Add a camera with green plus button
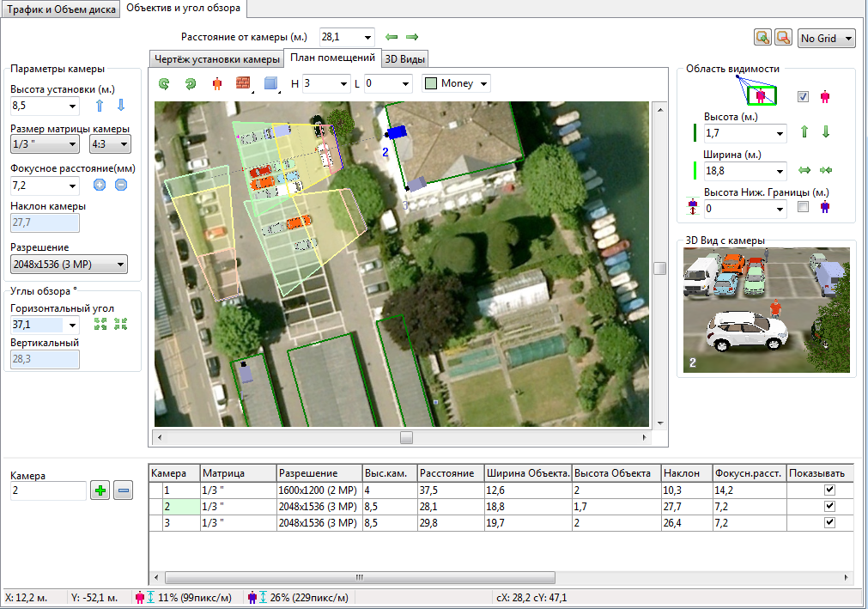868x609 pixels. [100, 490]
